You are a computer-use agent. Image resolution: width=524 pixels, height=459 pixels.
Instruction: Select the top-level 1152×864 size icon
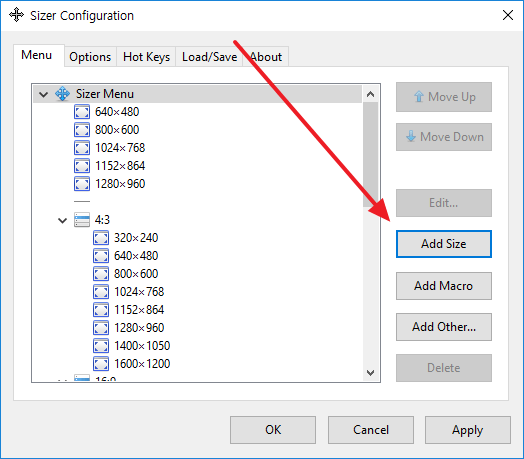coord(82,166)
